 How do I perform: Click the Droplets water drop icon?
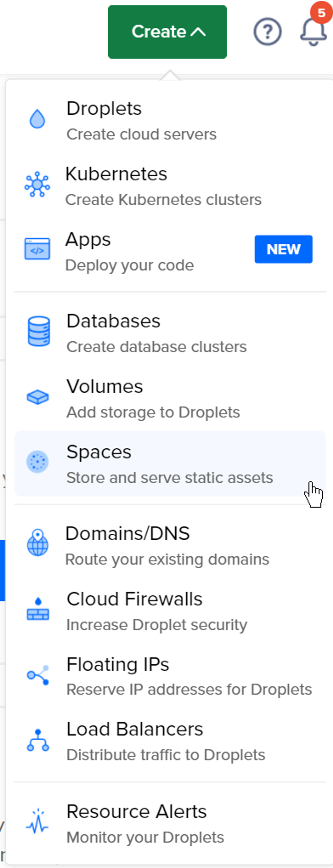tap(37, 119)
